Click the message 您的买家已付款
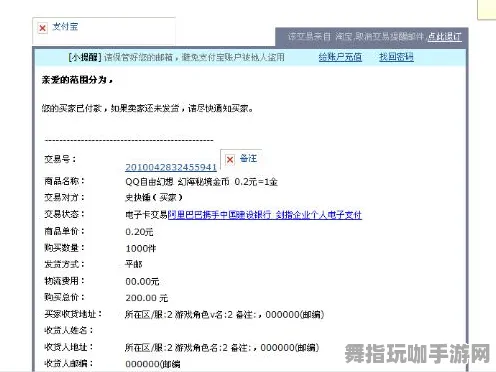 coord(147,108)
